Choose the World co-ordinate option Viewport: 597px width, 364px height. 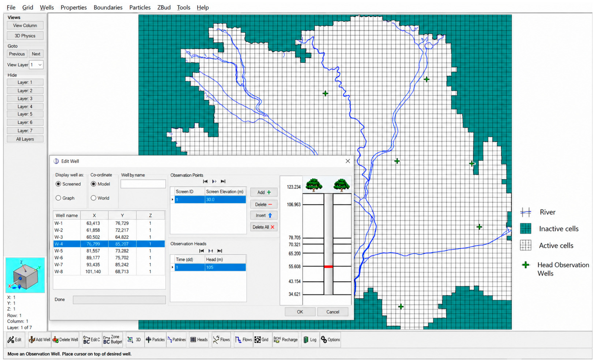[93, 198]
